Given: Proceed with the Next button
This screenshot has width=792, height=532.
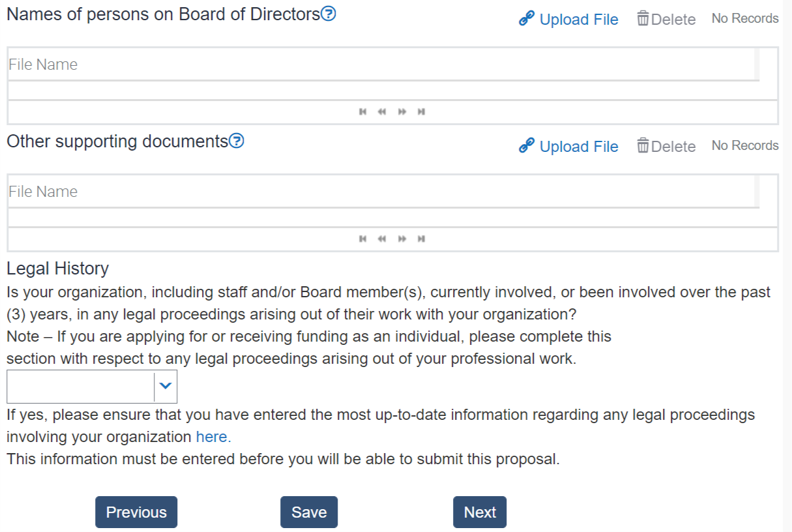Looking at the screenshot, I should pyautogui.click(x=480, y=512).
